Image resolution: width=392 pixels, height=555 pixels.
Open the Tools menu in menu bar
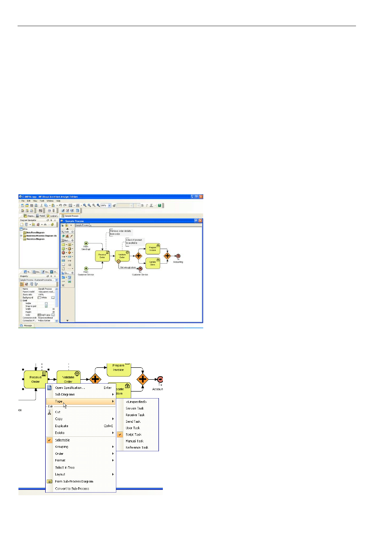point(42,200)
